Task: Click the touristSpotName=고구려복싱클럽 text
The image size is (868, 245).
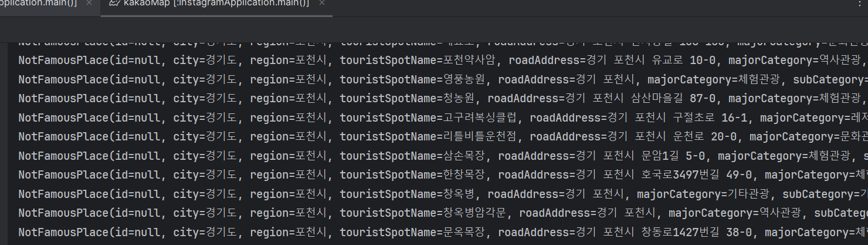Action: (x=429, y=118)
